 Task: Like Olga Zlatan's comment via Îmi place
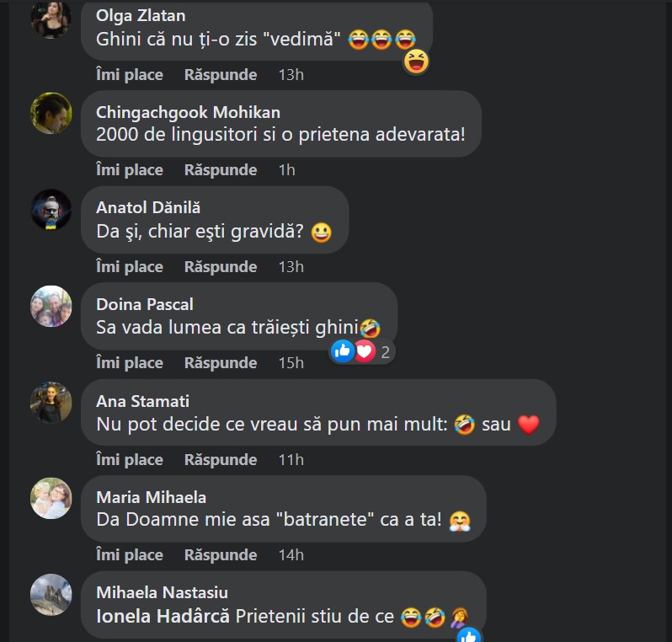(x=130, y=75)
